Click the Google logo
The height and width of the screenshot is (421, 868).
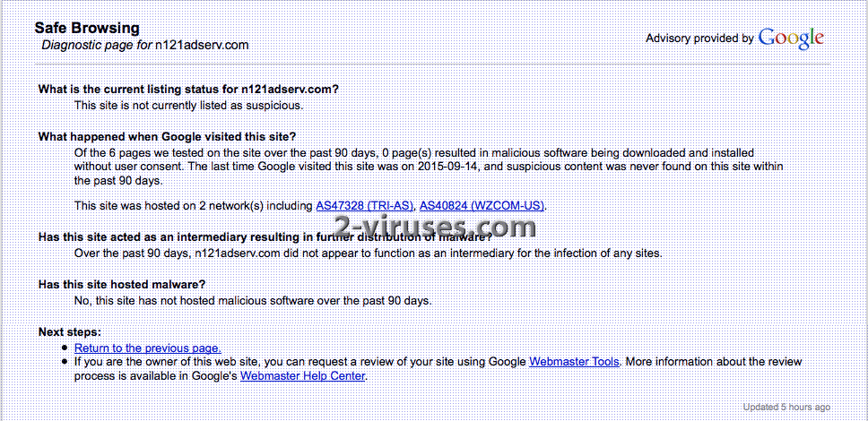tap(791, 39)
